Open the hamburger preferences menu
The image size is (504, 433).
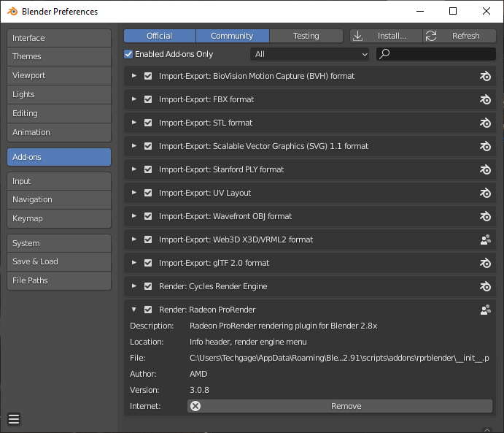pyautogui.click(x=14, y=419)
